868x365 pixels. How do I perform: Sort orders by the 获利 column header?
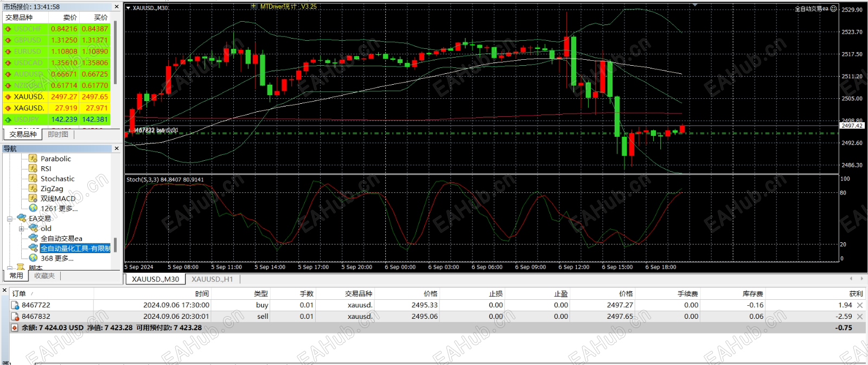tap(815, 294)
